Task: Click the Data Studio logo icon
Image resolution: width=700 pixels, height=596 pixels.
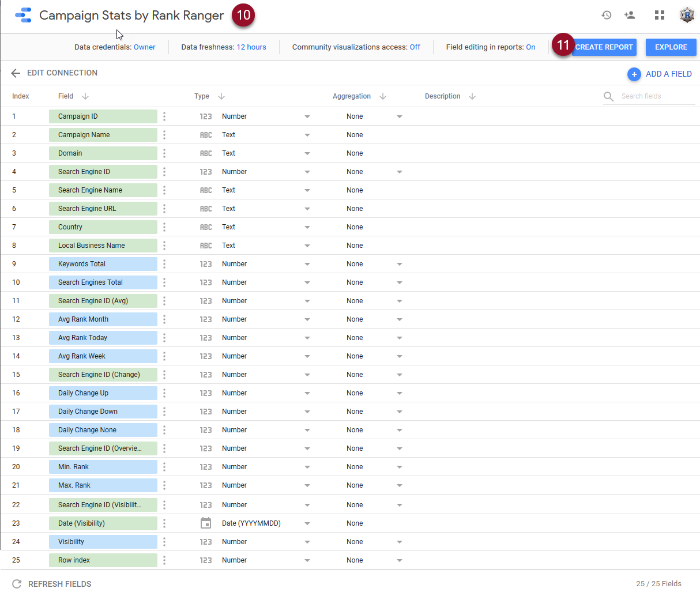Action: (23, 16)
